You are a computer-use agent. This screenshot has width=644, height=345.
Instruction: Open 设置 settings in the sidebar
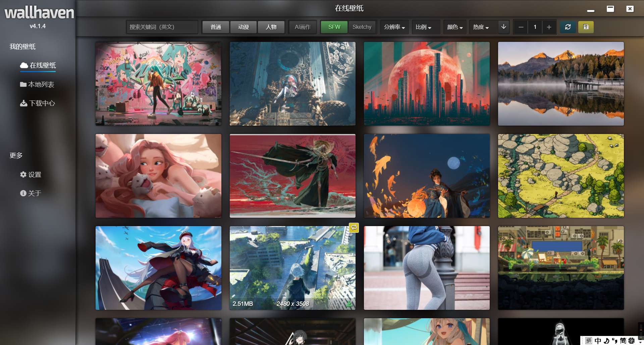coord(31,175)
